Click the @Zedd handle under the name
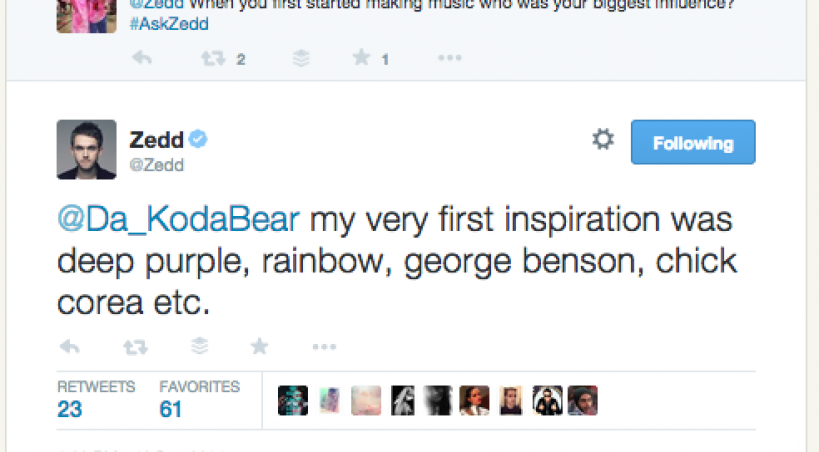 tap(156, 165)
